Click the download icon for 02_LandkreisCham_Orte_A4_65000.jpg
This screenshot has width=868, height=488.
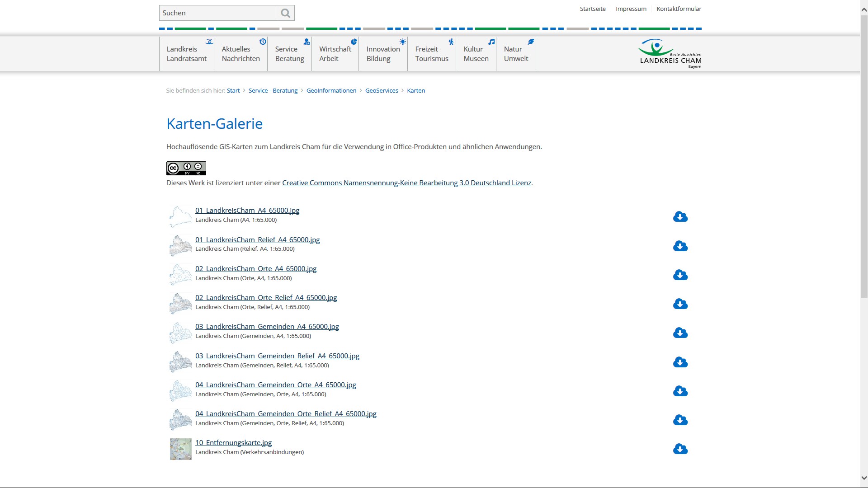[x=679, y=275]
